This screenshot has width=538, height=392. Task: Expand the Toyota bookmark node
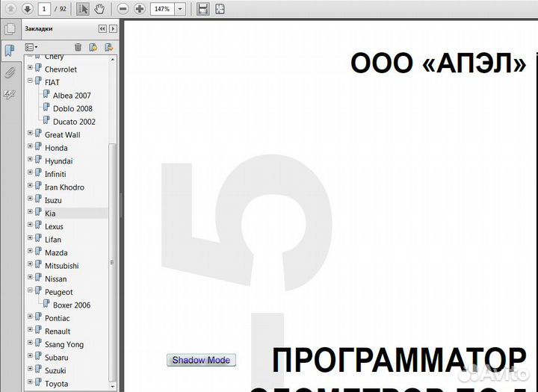[30, 382]
